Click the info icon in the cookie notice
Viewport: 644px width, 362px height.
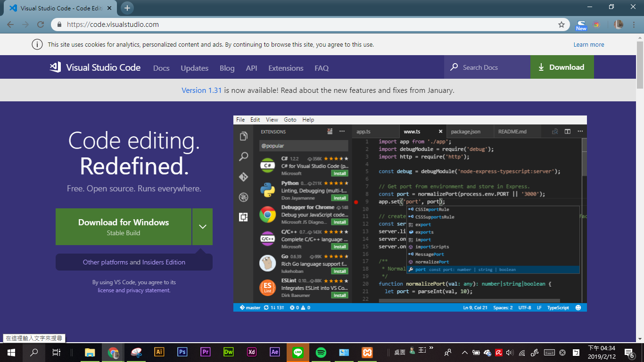[37, 44]
